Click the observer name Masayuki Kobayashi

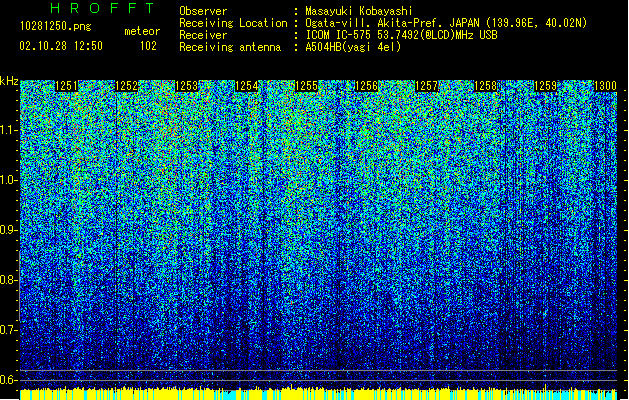[359, 11]
